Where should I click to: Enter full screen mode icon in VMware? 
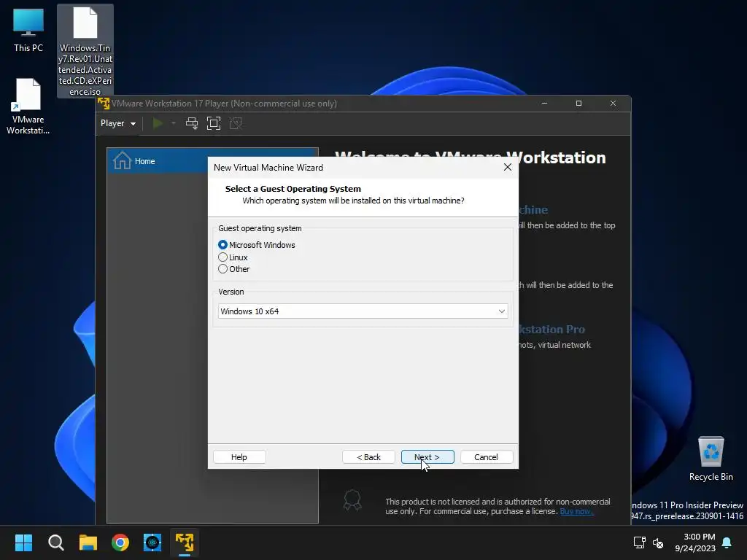[214, 123]
